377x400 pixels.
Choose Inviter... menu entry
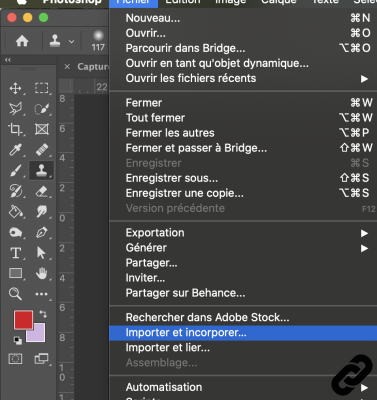click(x=243, y=278)
